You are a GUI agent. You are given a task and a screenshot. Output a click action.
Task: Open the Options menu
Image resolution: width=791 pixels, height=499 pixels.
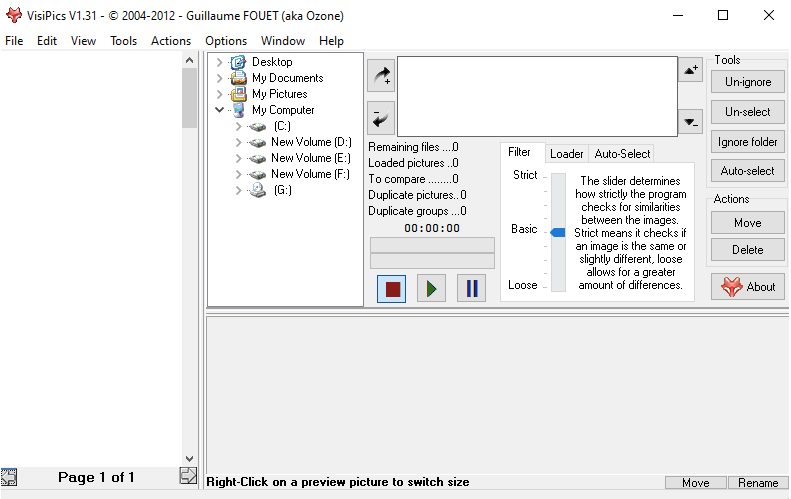pyautogui.click(x=226, y=41)
